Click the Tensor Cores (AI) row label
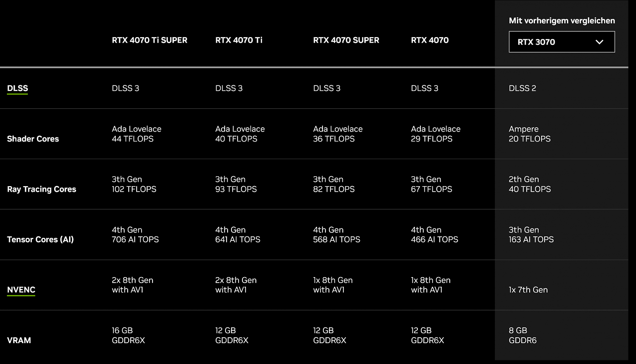Screen dimensions: 636x364 pos(40,239)
